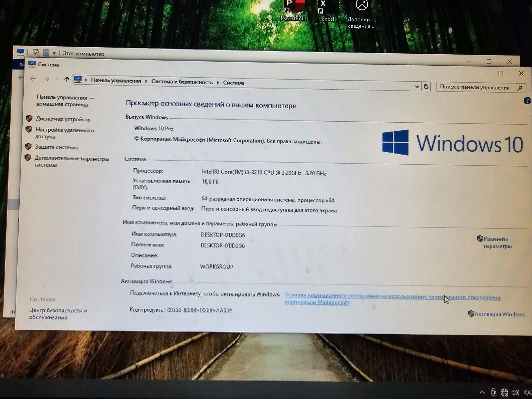
Task: Click shield icon beside 'Активация Windows'
Action: (x=471, y=314)
